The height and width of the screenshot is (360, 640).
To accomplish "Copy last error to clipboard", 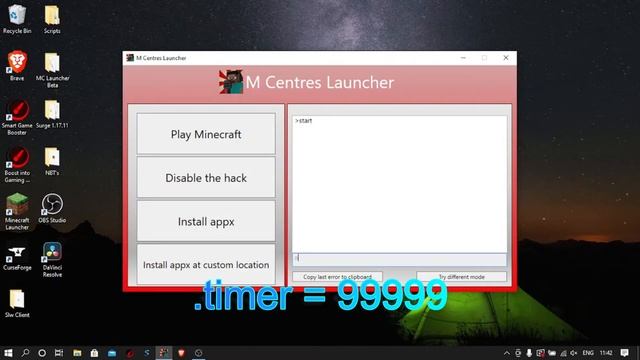I will pos(337,277).
